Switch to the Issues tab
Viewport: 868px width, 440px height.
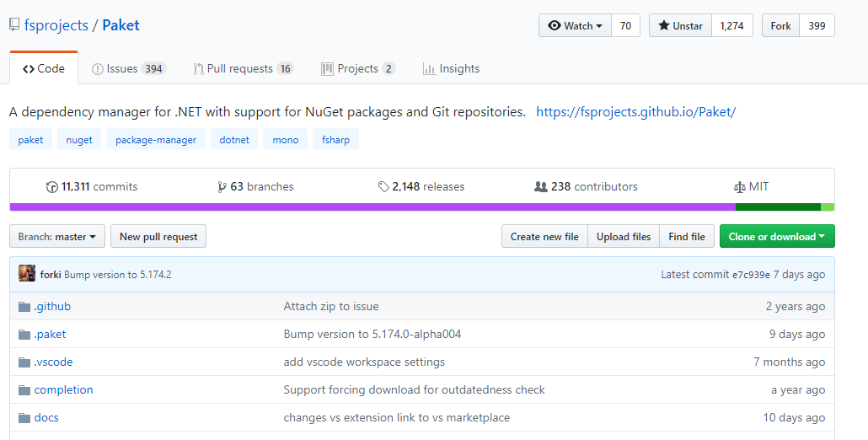pos(128,68)
